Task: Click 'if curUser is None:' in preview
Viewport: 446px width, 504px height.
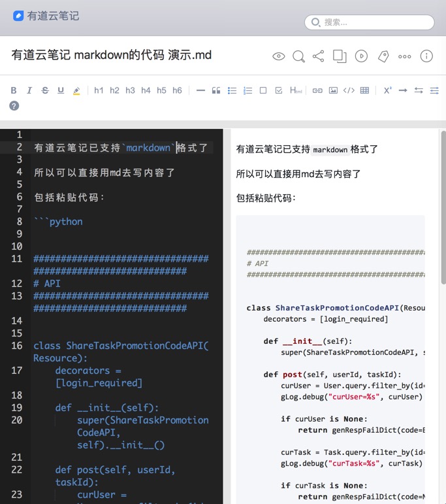Action: [x=325, y=419]
